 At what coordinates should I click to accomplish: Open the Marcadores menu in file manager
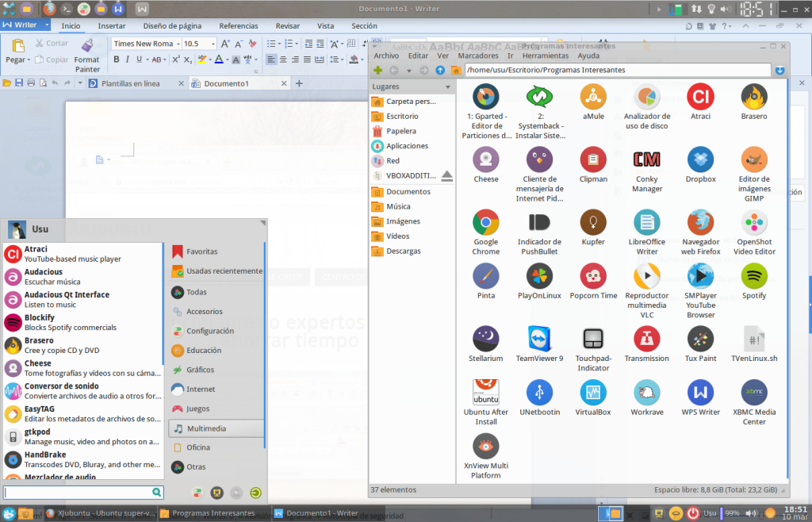tap(478, 56)
